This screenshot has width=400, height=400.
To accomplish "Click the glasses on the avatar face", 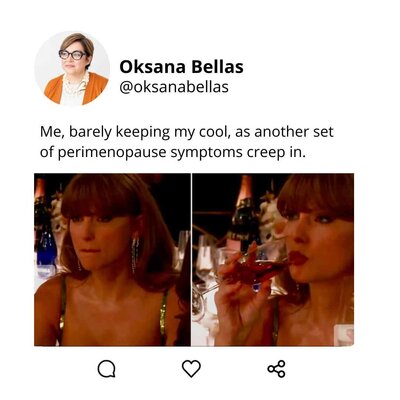I will pyautogui.click(x=72, y=54).
